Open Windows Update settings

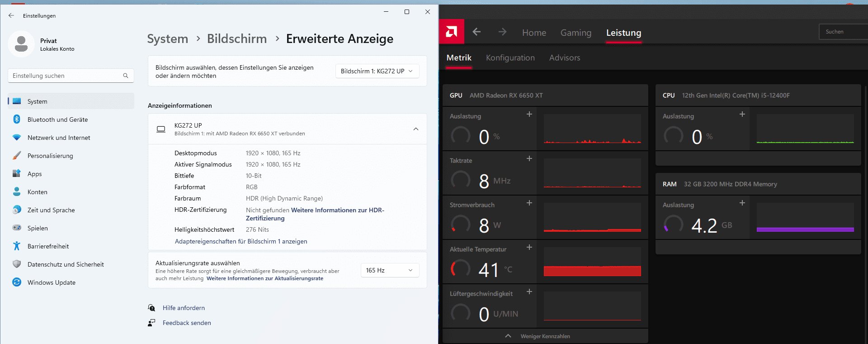click(x=71, y=282)
